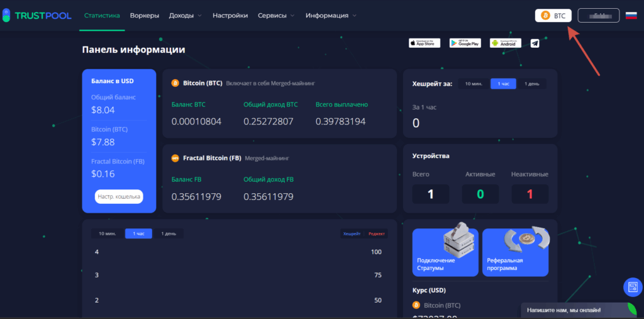
Task: Open the Telegram channel icon
Action: (535, 43)
